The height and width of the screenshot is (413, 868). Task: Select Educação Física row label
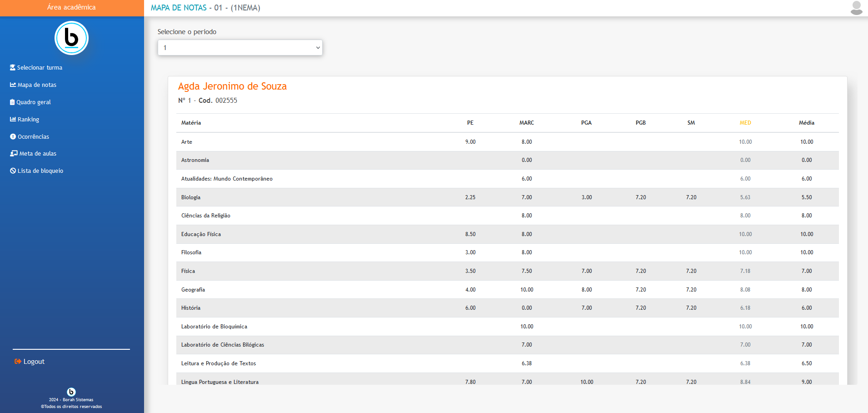pos(201,234)
